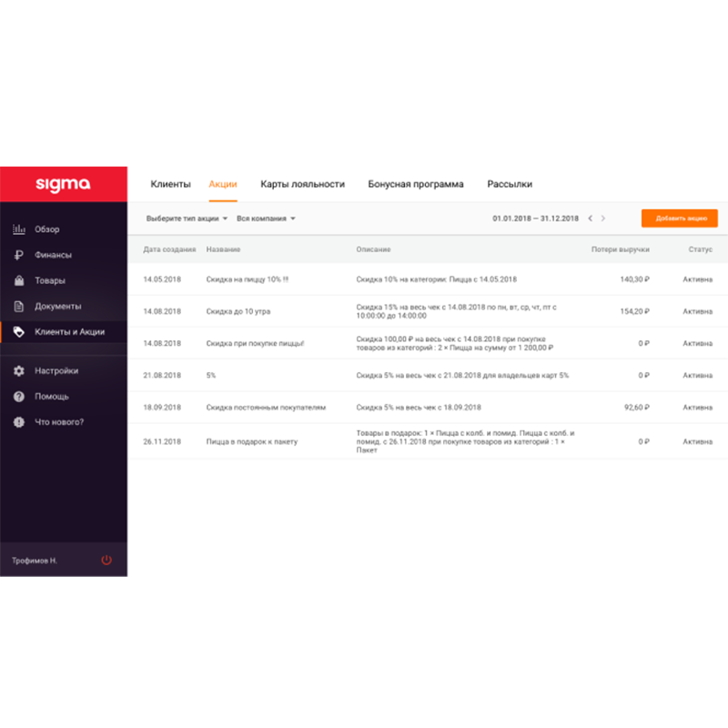Open promotion Скидка постоянным покупателям
The image size is (728, 728).
tap(266, 407)
